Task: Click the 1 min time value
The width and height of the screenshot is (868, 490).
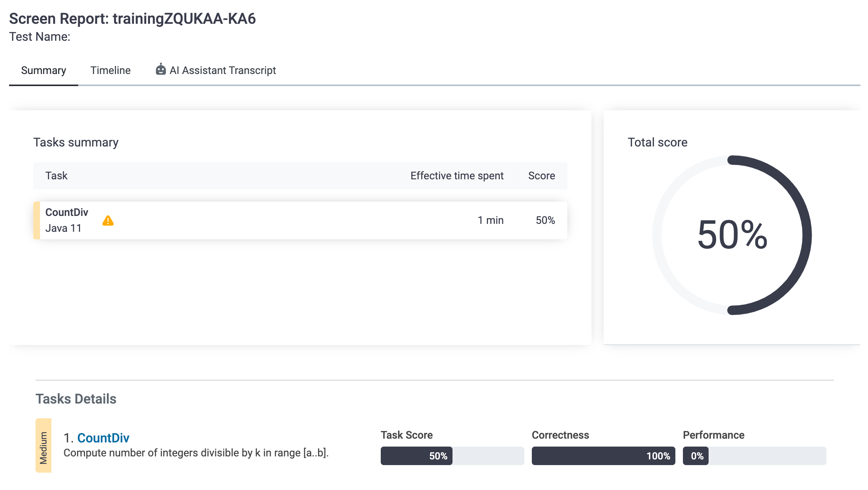Action: (x=490, y=220)
